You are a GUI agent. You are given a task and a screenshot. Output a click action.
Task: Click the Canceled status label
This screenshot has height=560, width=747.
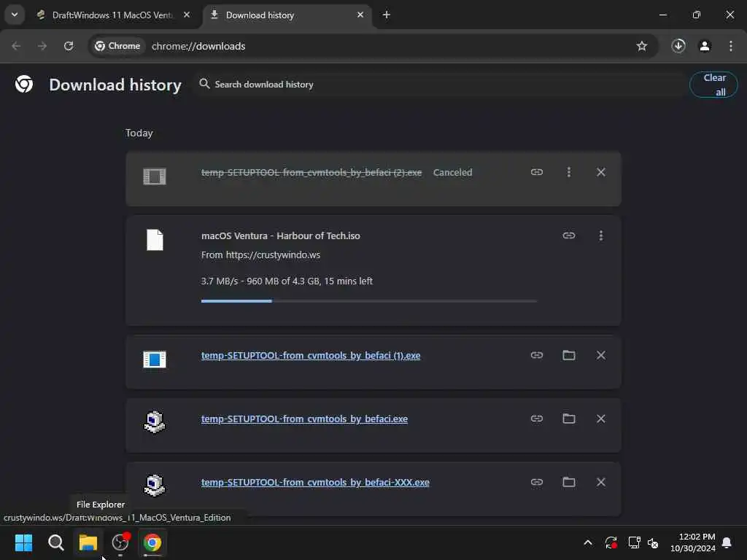point(452,172)
